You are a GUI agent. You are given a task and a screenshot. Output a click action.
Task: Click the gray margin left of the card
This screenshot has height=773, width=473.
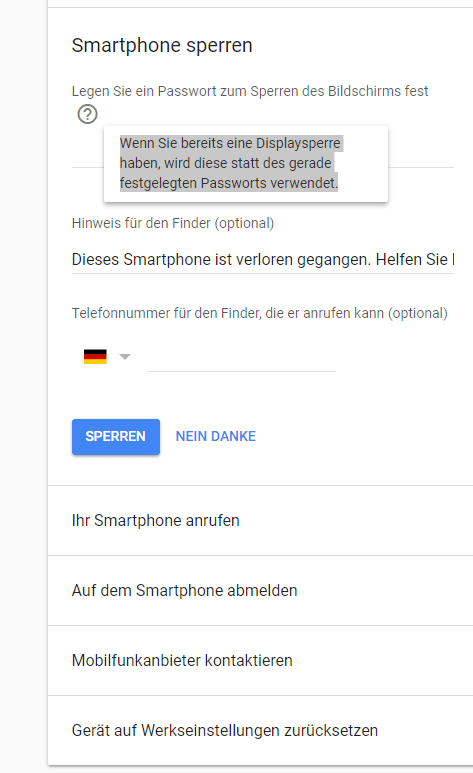tap(24, 386)
